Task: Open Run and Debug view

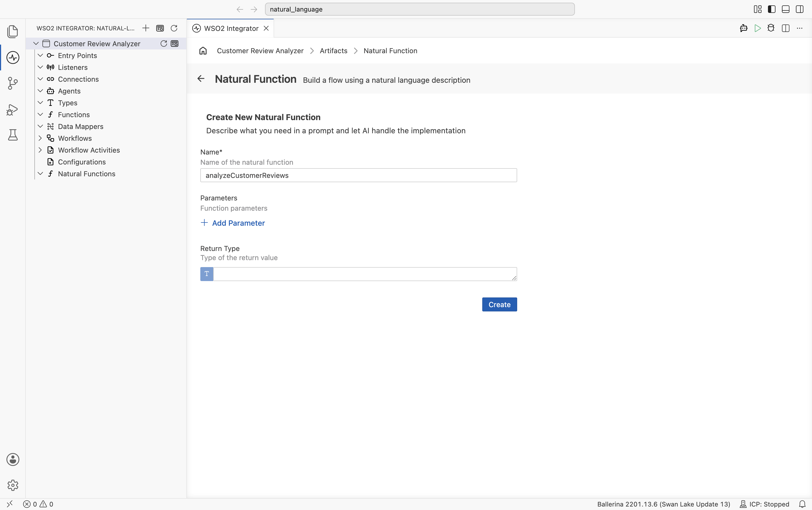Action: point(12,109)
